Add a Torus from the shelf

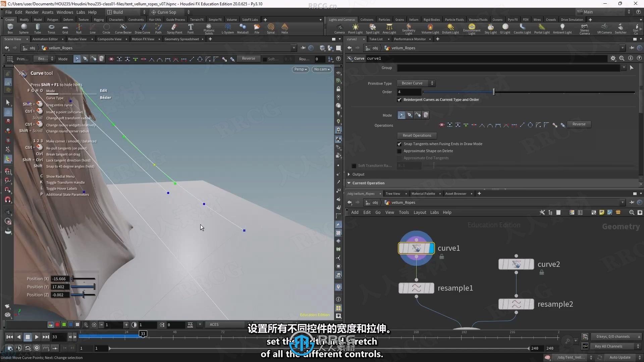pos(51,28)
